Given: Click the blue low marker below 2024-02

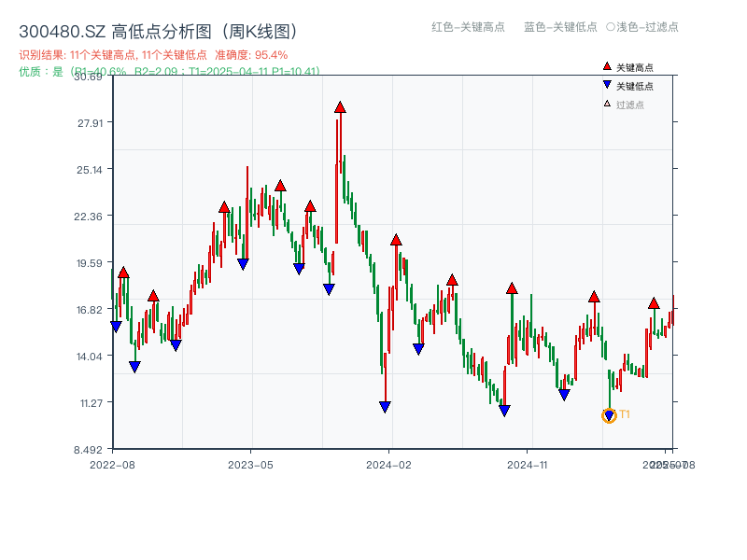Looking at the screenshot, I should coord(384,404).
